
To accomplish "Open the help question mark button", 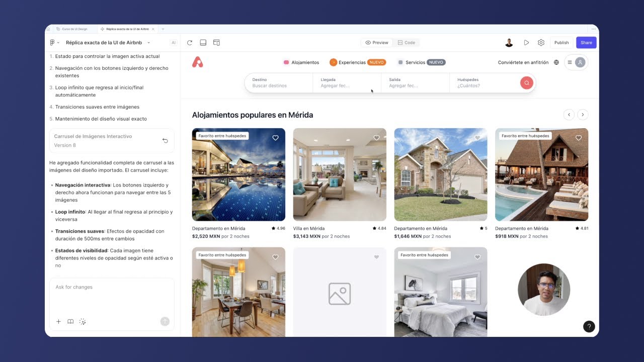I will pyautogui.click(x=589, y=326).
